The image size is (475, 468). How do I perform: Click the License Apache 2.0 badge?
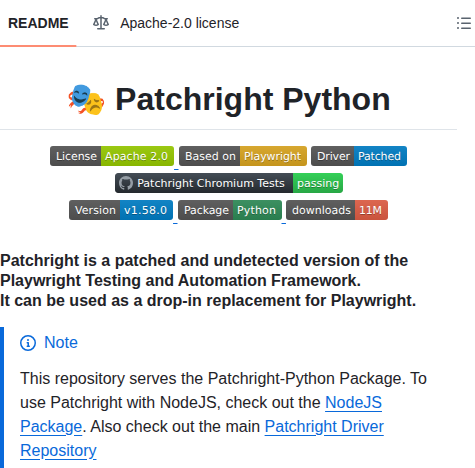pos(112,156)
